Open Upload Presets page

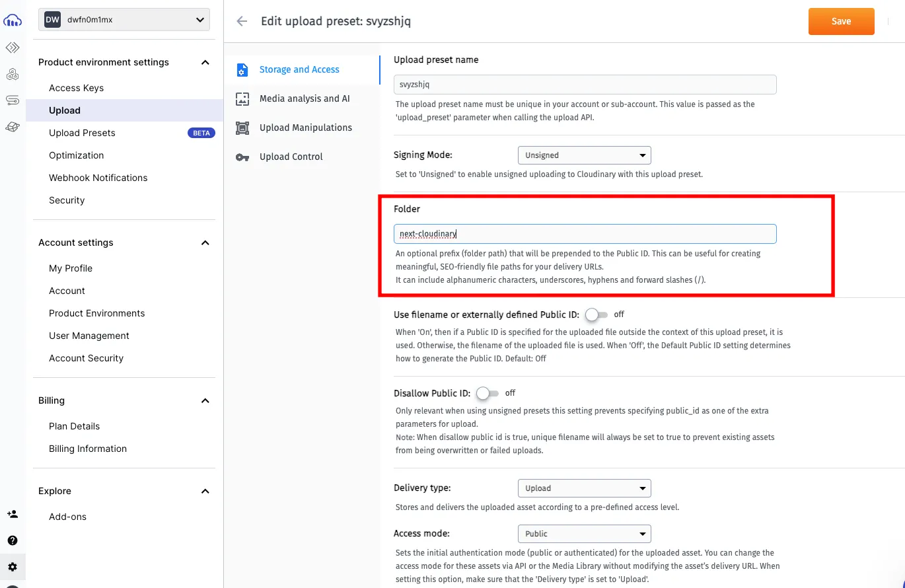point(82,133)
